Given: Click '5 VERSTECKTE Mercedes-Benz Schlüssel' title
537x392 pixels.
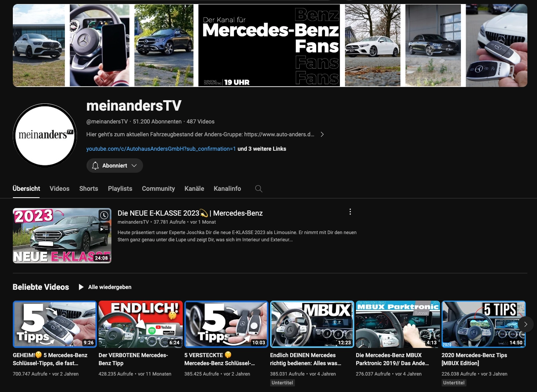Looking at the screenshot, I should [x=220, y=359].
